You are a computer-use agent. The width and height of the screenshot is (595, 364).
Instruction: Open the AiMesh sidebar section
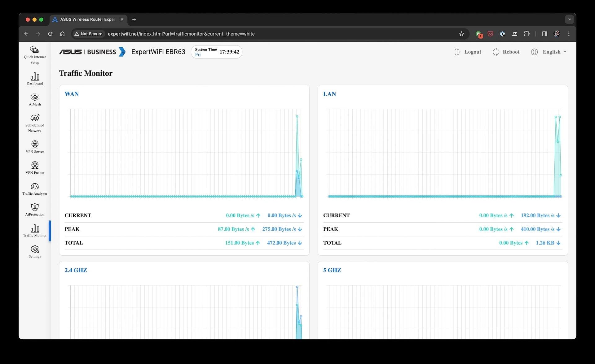pyautogui.click(x=35, y=99)
